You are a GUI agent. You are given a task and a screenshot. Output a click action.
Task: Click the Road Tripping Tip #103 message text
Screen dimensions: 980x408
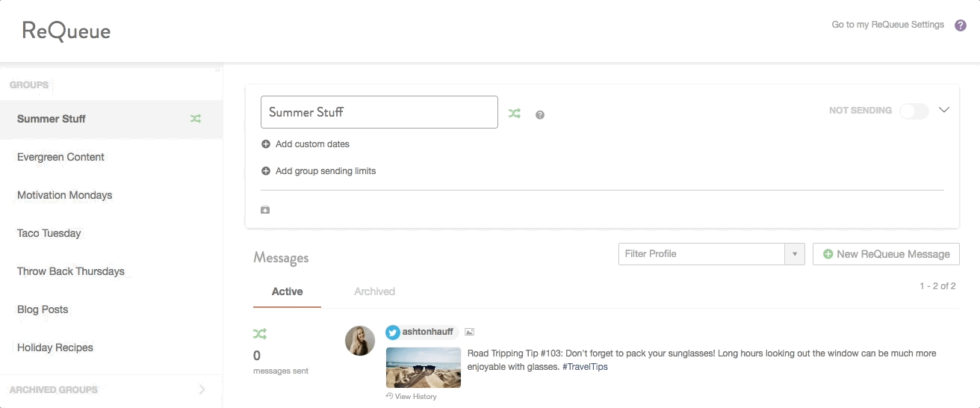coord(701,360)
